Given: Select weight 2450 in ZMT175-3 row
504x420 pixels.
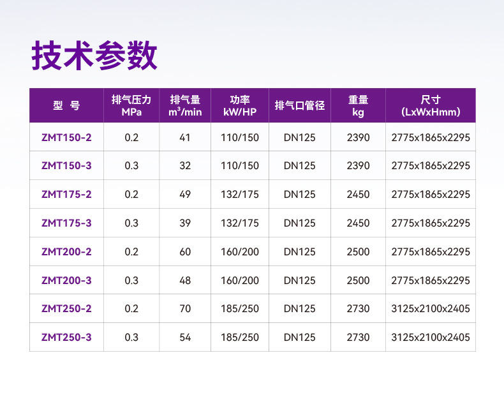Looking at the screenshot, I should coord(358,223).
